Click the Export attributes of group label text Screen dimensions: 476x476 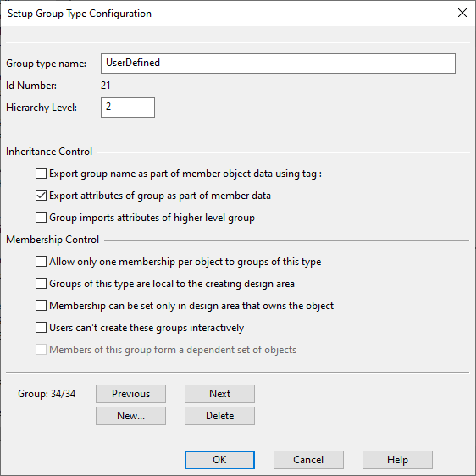point(160,196)
